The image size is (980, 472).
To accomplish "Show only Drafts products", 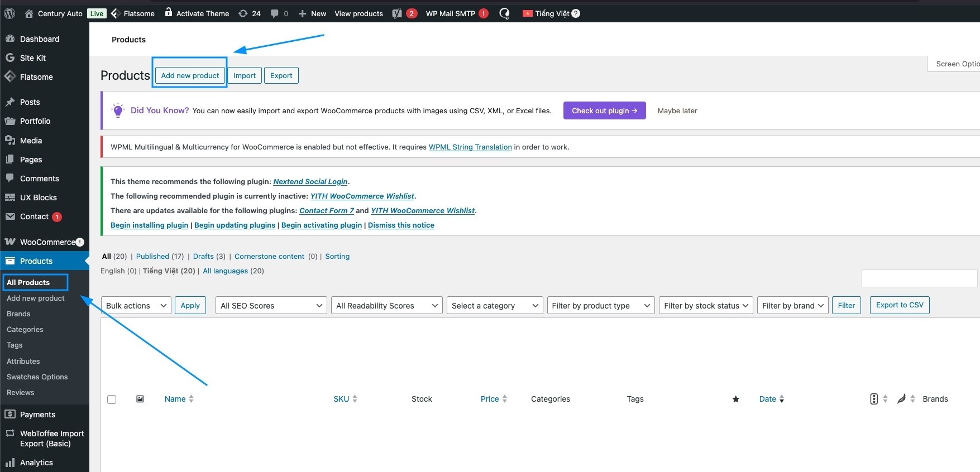I will click(203, 257).
